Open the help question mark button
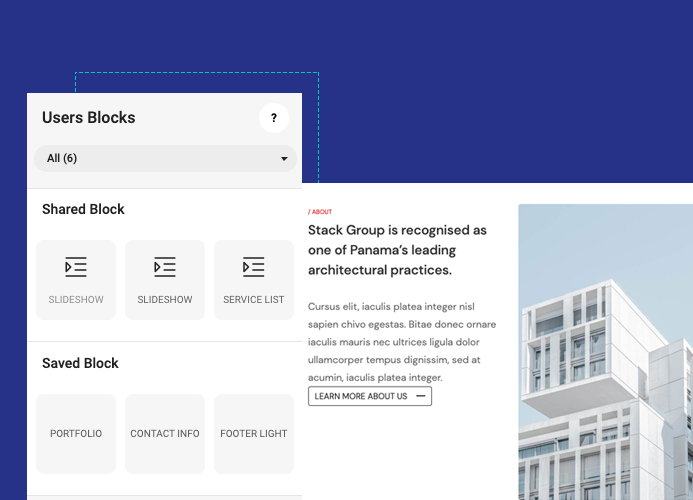693x500 pixels. coord(274,118)
